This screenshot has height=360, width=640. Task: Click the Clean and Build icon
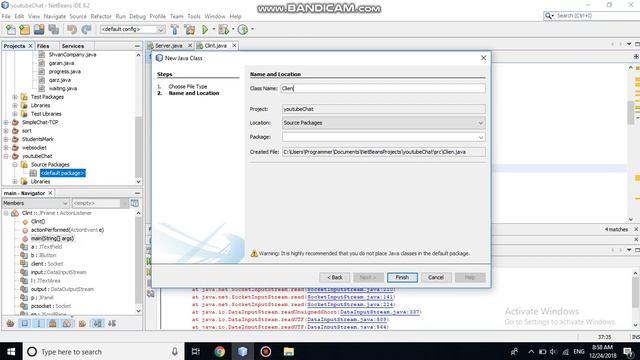(190, 29)
